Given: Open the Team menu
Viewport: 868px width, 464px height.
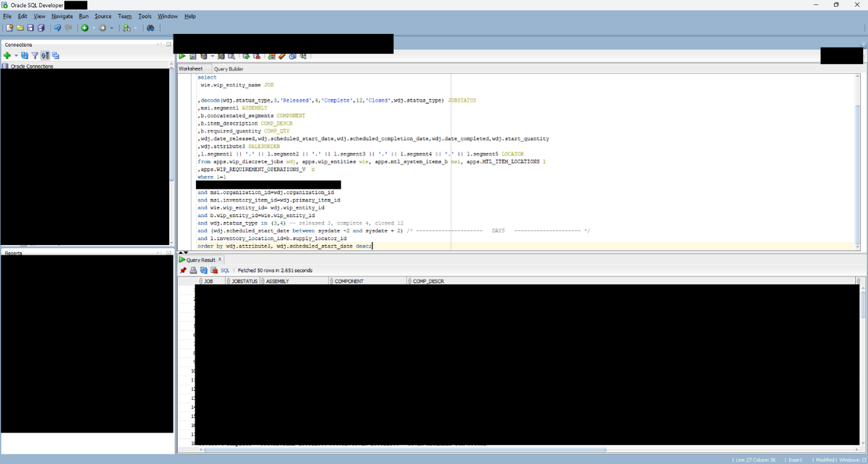Looking at the screenshot, I should pyautogui.click(x=124, y=16).
